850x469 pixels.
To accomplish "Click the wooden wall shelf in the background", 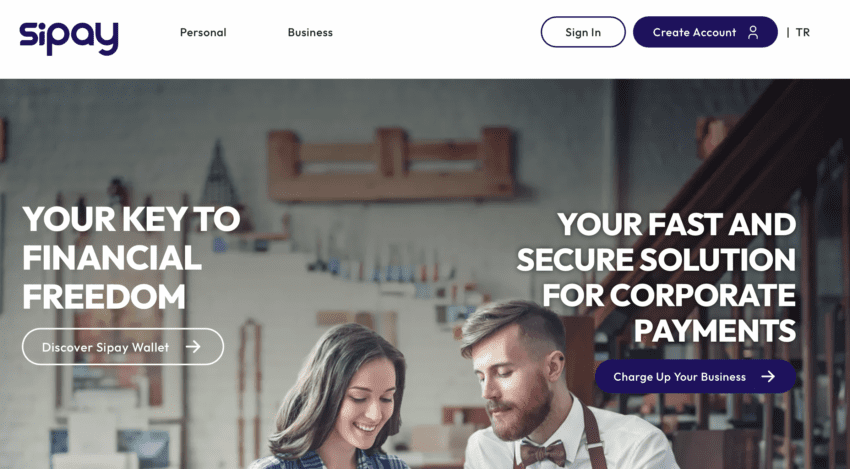I will tap(391, 164).
